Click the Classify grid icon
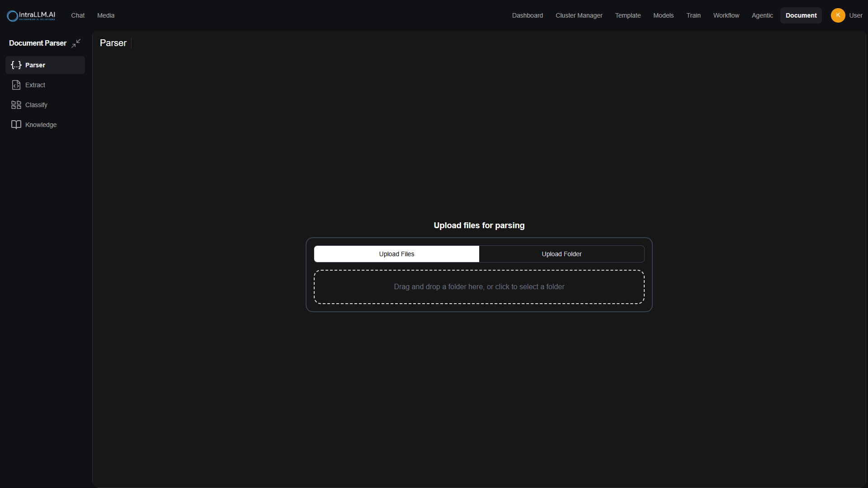Image resolution: width=868 pixels, height=488 pixels. [16, 105]
